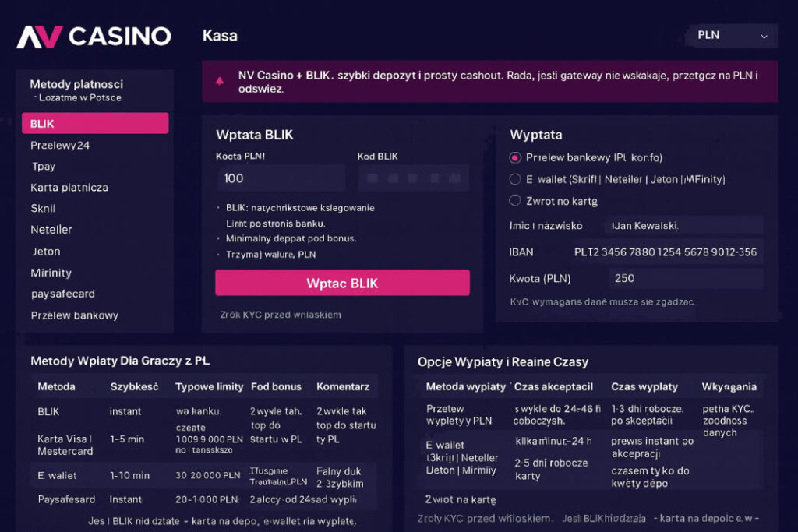Open the PLN currency dropdown
Image resolution: width=798 pixels, height=532 pixels.
733,36
